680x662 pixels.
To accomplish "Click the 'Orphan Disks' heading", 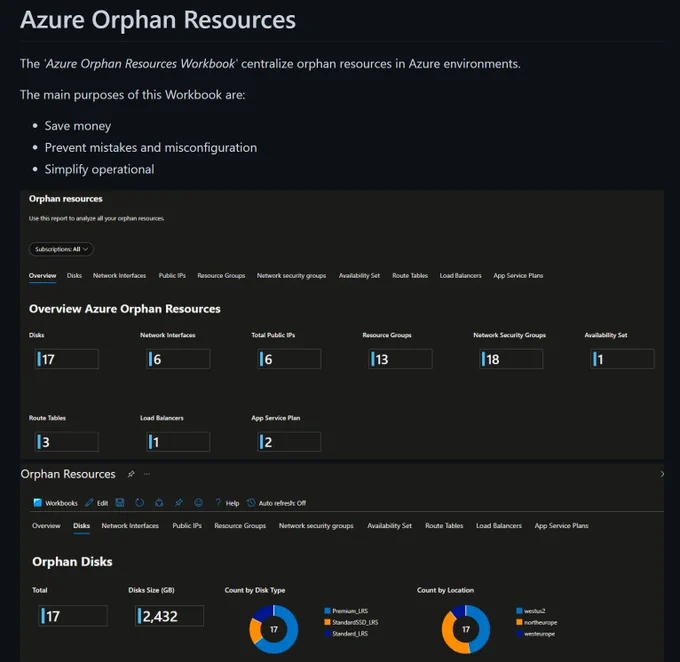I will [72, 562].
